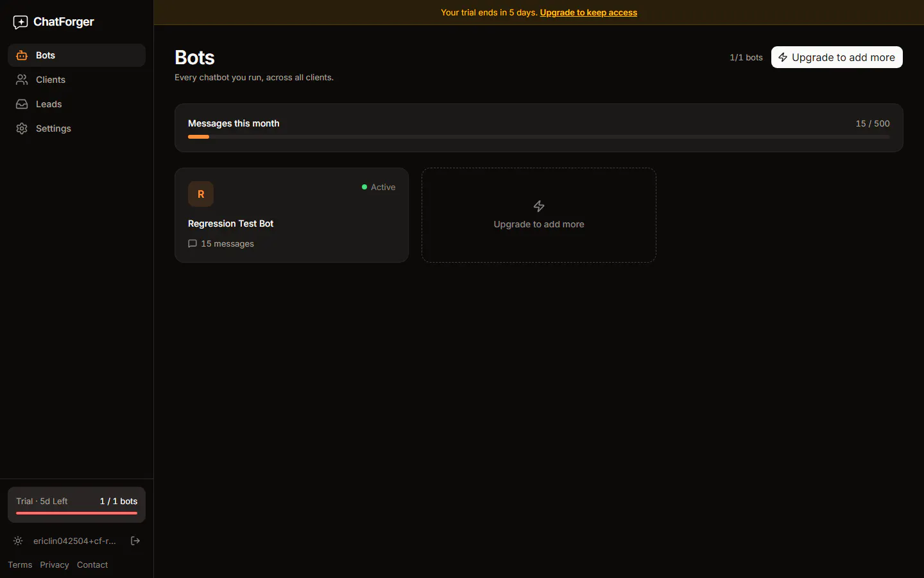The image size is (924, 578).
Task: Click the '15 messages' count text
Action: 227,243
